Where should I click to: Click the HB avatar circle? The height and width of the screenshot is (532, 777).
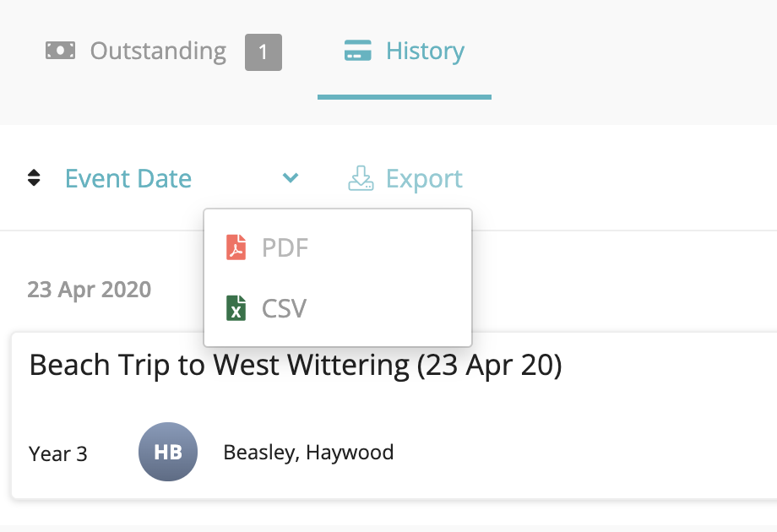(x=168, y=452)
